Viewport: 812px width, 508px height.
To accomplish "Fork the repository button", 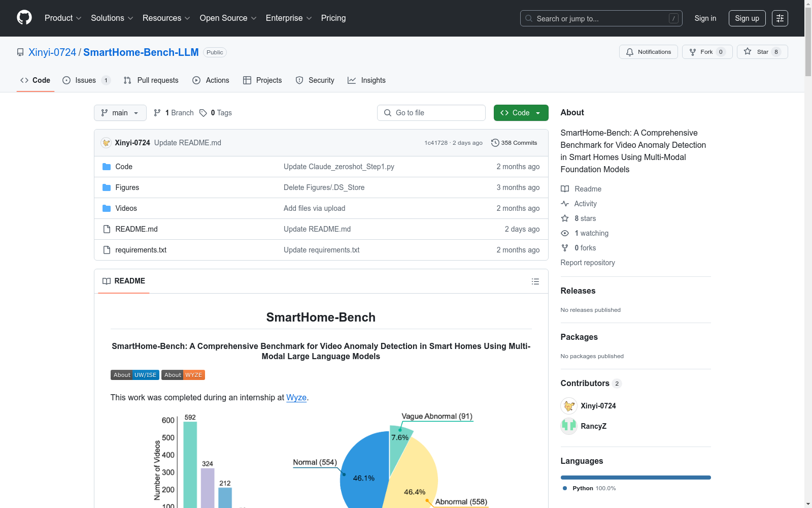I will click(707, 52).
